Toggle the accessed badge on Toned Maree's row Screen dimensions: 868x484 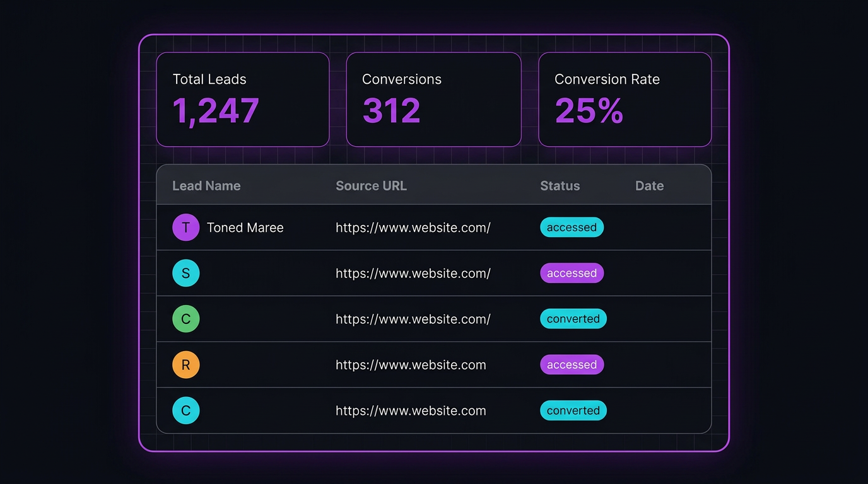(572, 227)
